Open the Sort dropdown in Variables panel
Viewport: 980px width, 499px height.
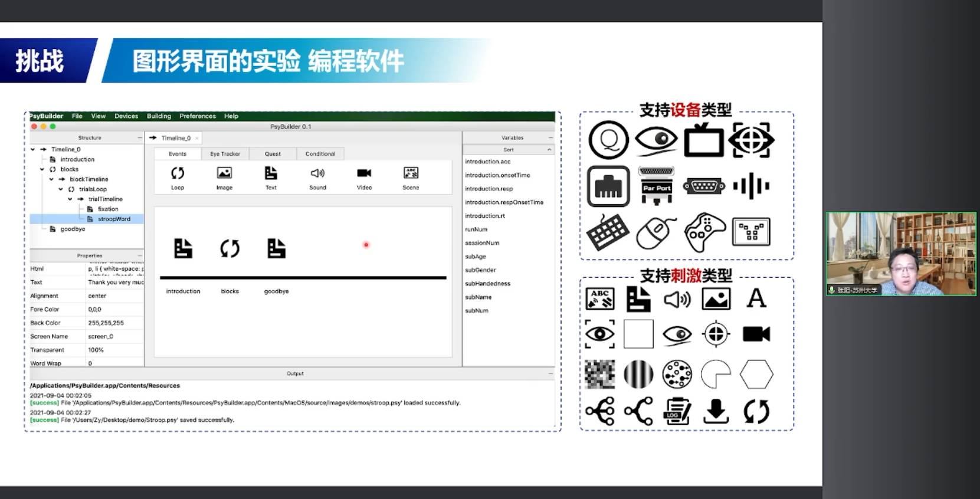[509, 150]
